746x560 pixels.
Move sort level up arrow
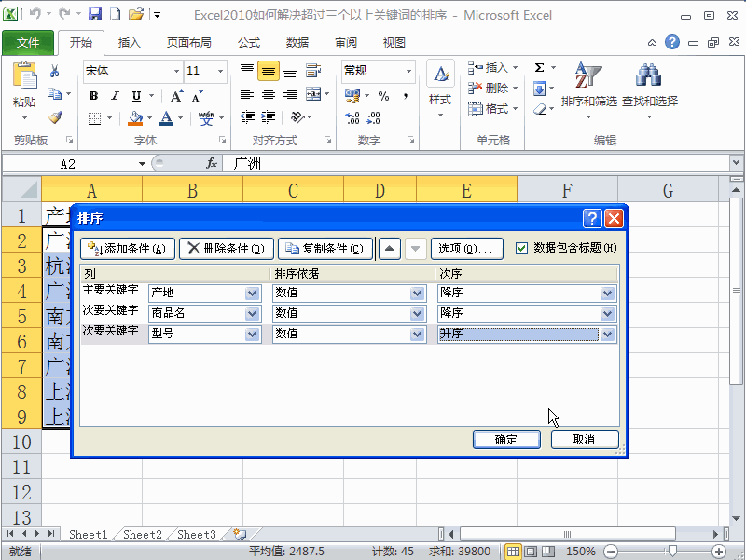[389, 249]
